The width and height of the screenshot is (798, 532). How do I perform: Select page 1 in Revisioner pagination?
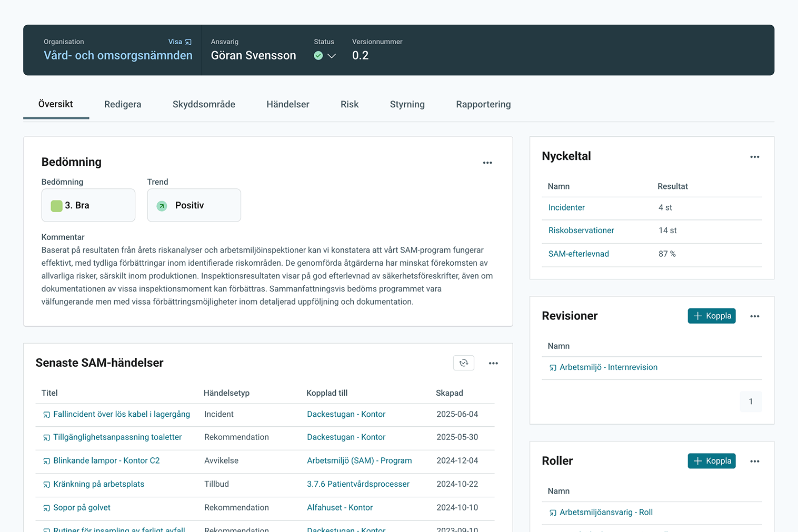tap(751, 401)
